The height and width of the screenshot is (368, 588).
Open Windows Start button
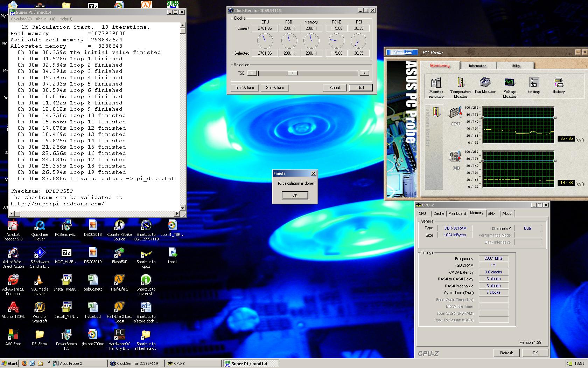coord(9,363)
